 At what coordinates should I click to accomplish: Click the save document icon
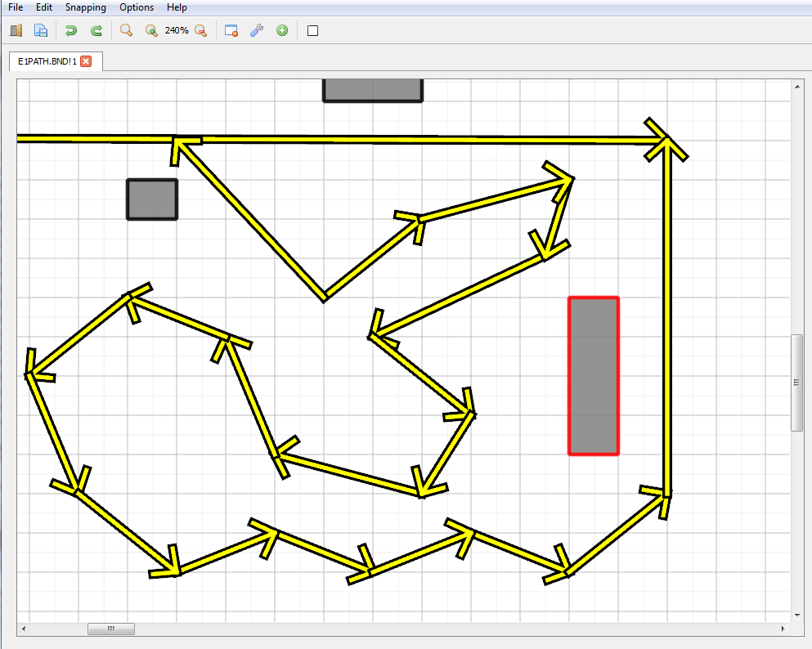[x=41, y=31]
